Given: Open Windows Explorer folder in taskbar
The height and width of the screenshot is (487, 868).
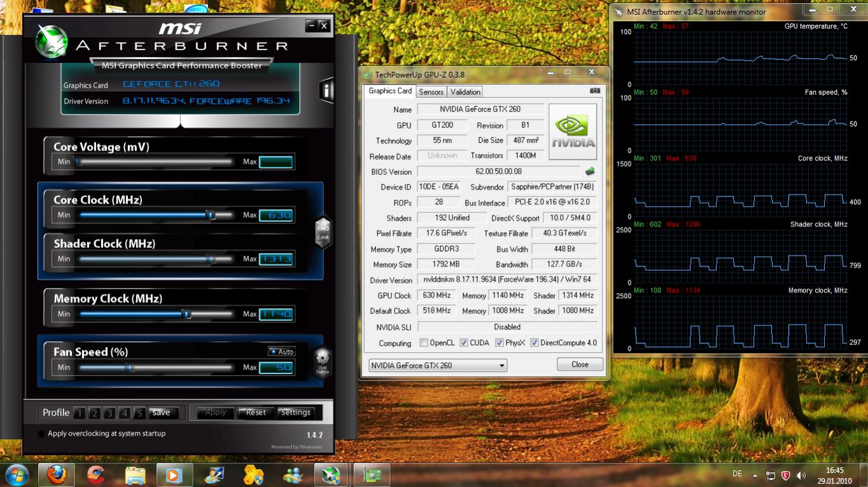Looking at the screenshot, I should point(136,475).
